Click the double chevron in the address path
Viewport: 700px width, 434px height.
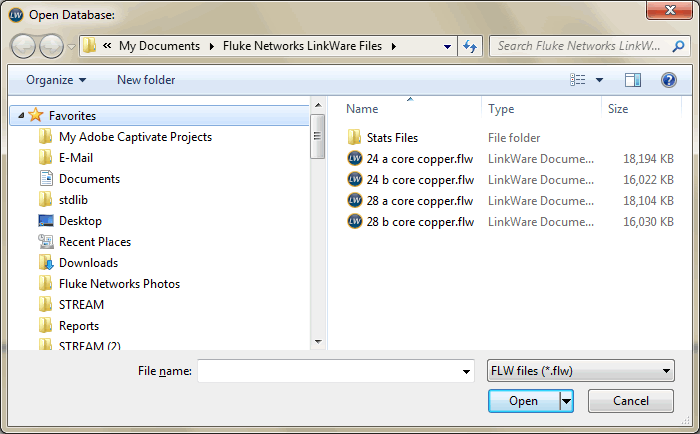[107, 46]
